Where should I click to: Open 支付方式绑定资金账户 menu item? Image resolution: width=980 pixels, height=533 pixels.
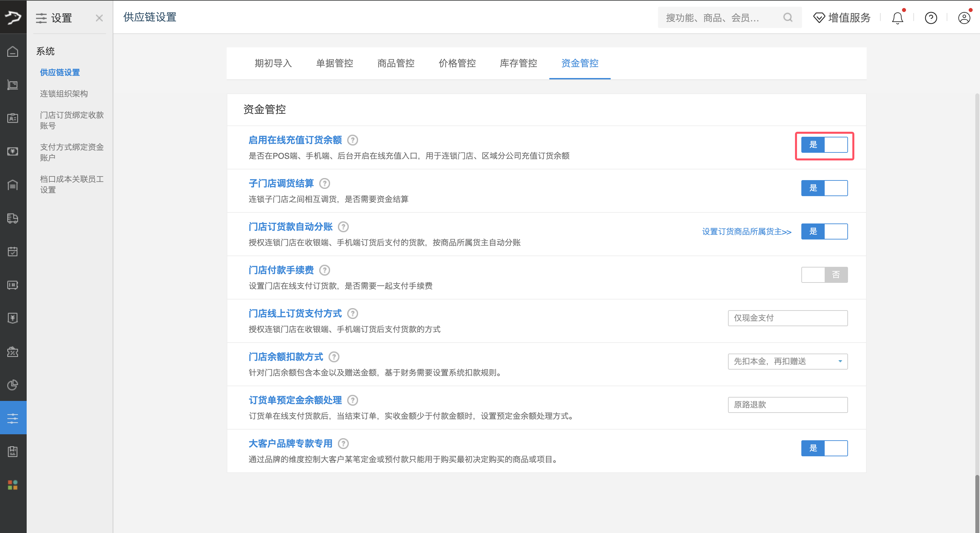(72, 152)
